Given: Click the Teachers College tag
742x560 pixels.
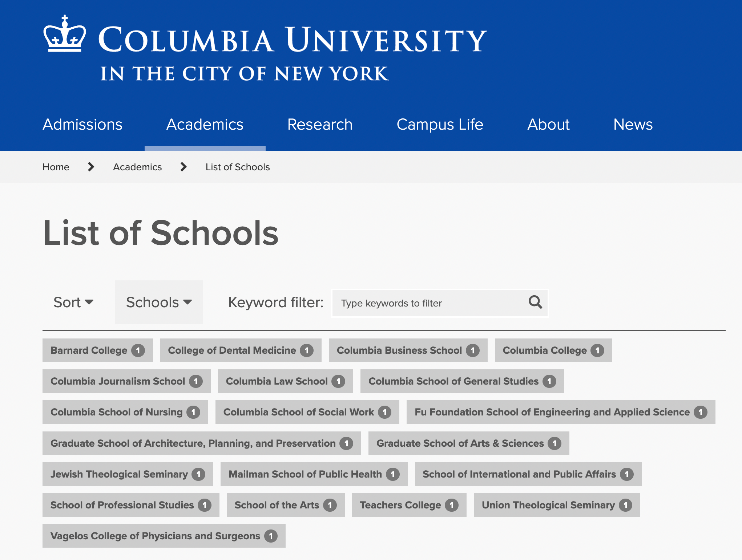Looking at the screenshot, I should tap(409, 505).
